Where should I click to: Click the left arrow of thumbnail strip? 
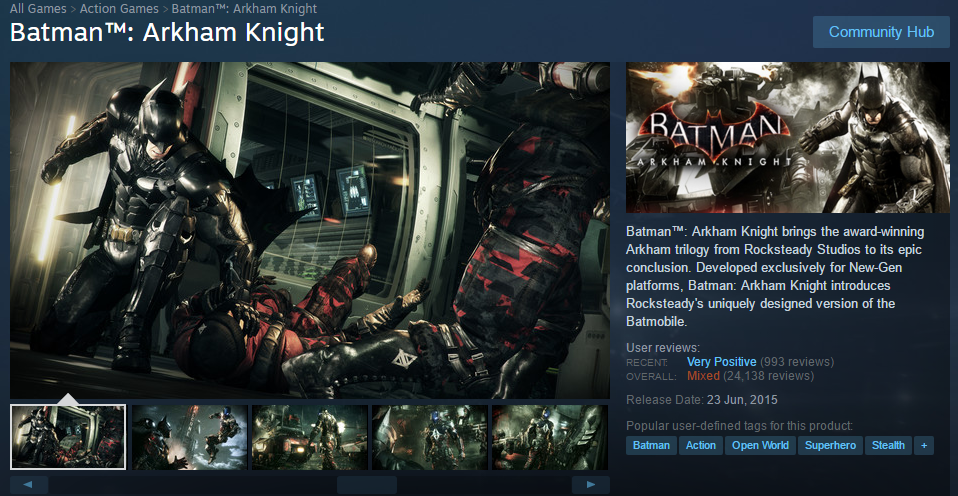click(29, 485)
